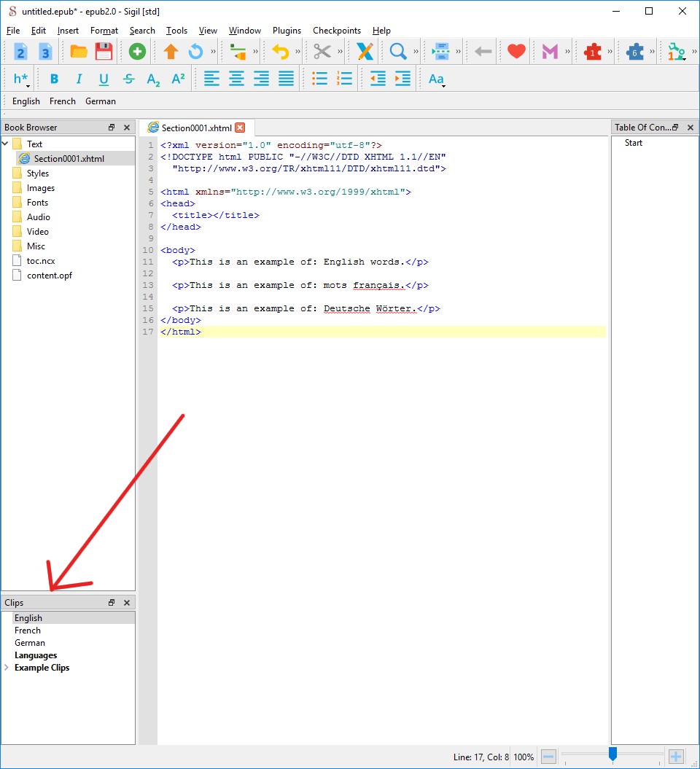700x769 pixels.
Task: Toggle strikethrough formatting
Action: 128,79
